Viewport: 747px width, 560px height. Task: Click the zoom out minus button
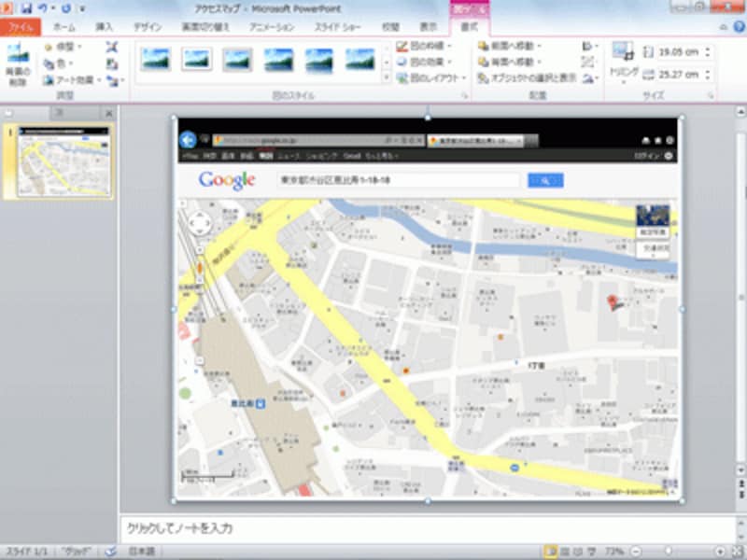coord(636,552)
